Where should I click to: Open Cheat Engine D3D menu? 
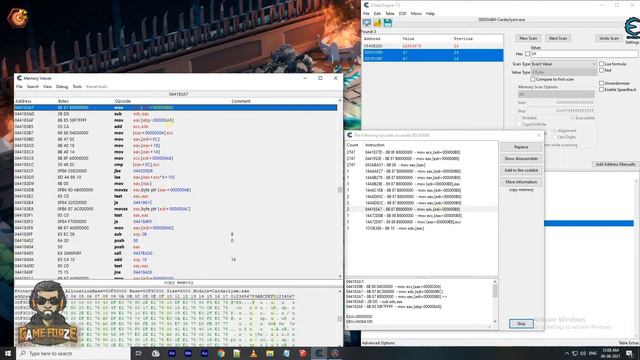(402, 13)
